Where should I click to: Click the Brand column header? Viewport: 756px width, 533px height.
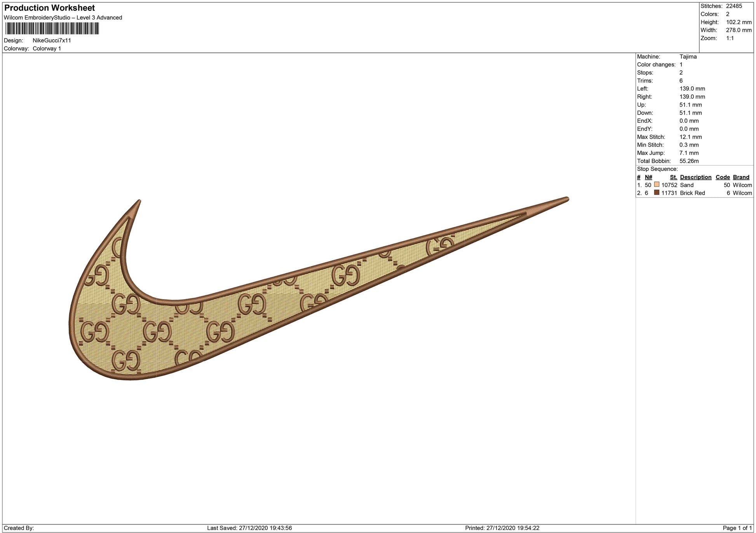point(741,177)
